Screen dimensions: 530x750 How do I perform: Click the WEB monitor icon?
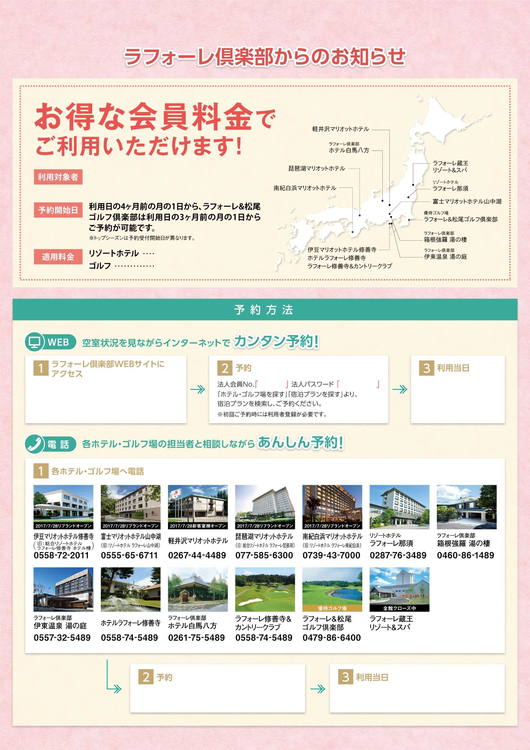34,342
